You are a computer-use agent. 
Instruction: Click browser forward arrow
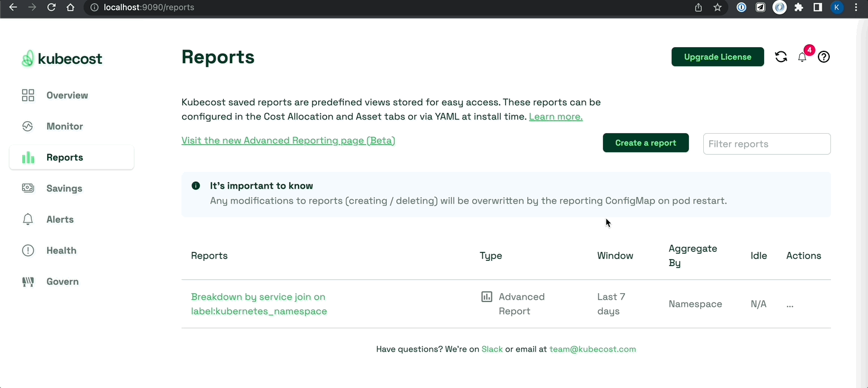32,7
